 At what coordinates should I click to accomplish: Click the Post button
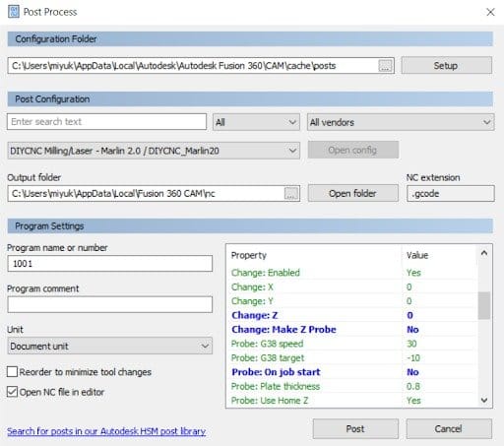(x=355, y=428)
